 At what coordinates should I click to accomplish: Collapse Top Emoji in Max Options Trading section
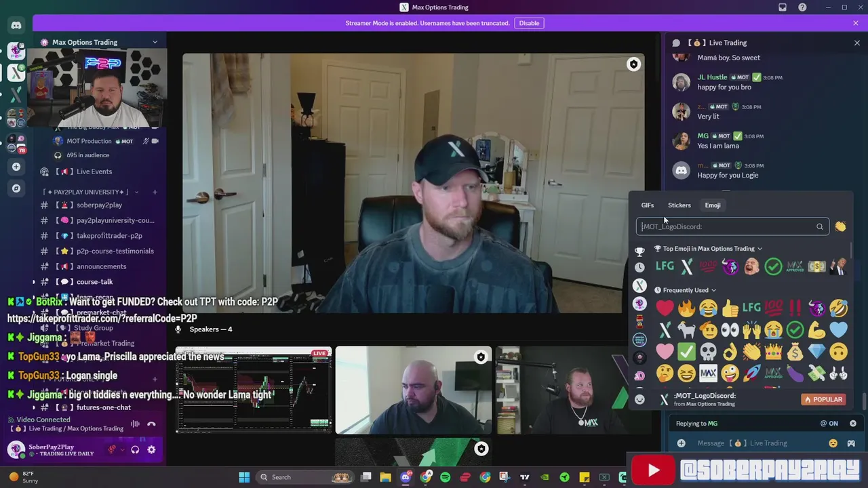tap(759, 249)
